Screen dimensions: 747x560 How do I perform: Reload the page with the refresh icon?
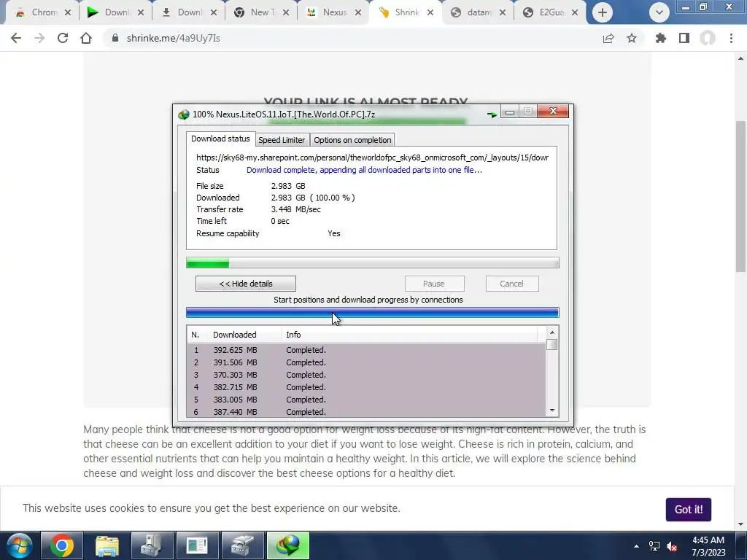(63, 38)
